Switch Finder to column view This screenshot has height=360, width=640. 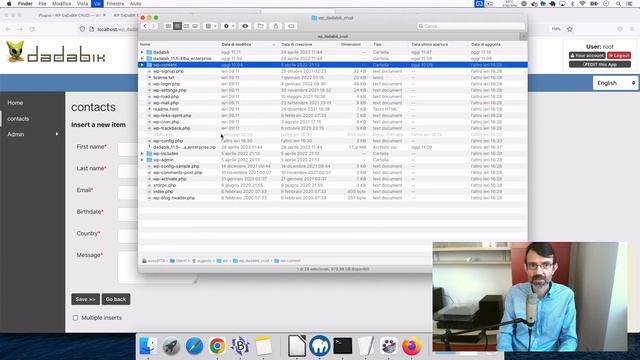tap(186, 26)
